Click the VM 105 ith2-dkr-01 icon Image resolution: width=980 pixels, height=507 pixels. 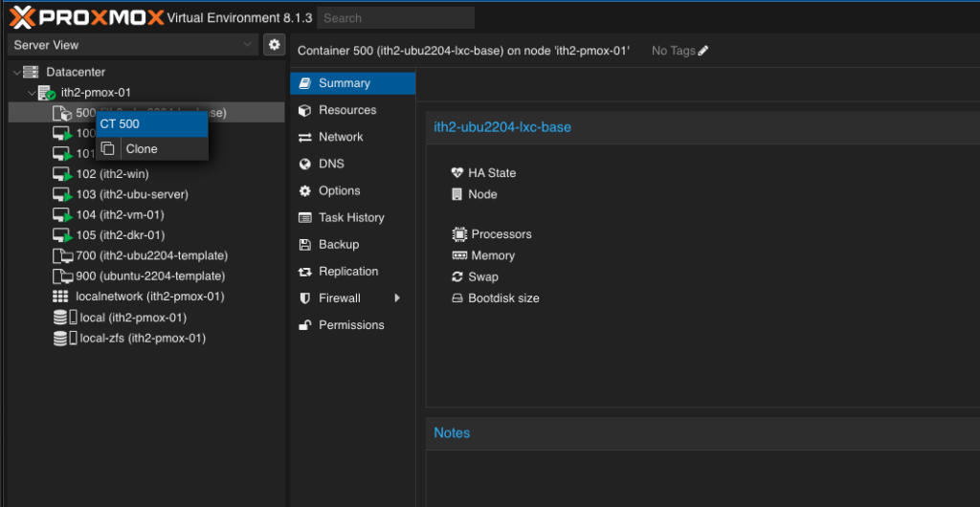(62, 235)
